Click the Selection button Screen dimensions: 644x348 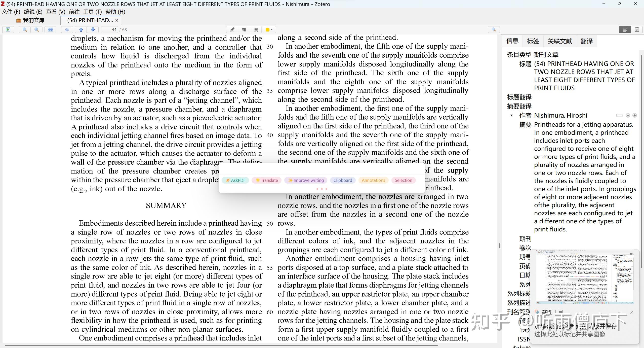tap(403, 180)
